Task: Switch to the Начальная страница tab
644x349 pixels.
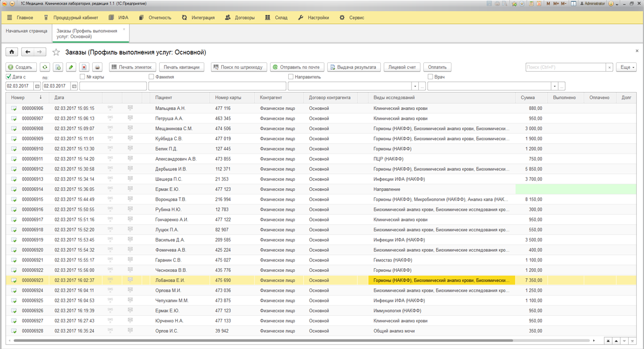Action: [27, 31]
